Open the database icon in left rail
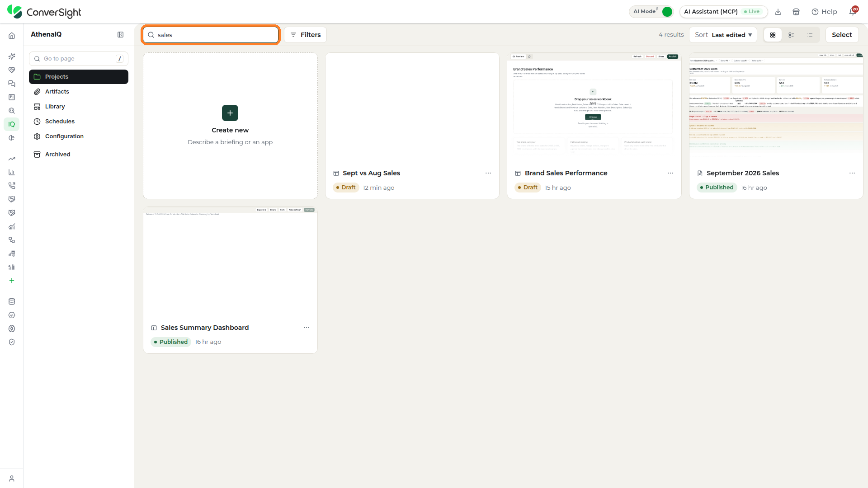This screenshot has width=868, height=488. point(12,301)
